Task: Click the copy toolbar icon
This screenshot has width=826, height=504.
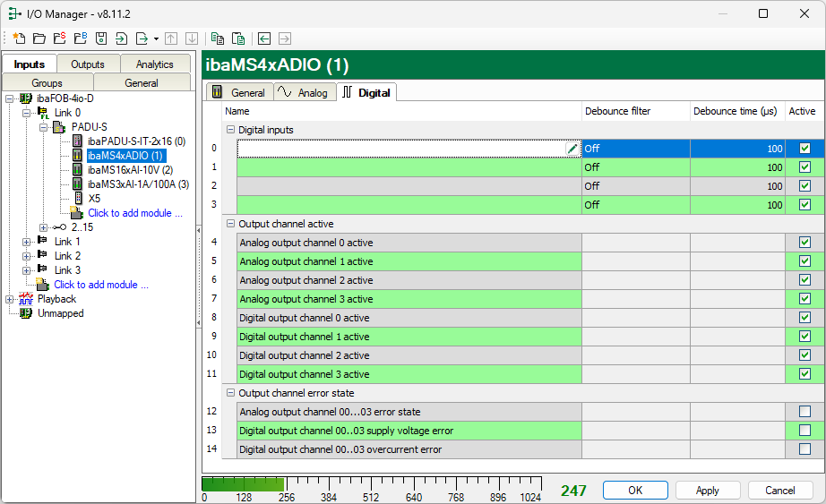Action: click(x=218, y=38)
